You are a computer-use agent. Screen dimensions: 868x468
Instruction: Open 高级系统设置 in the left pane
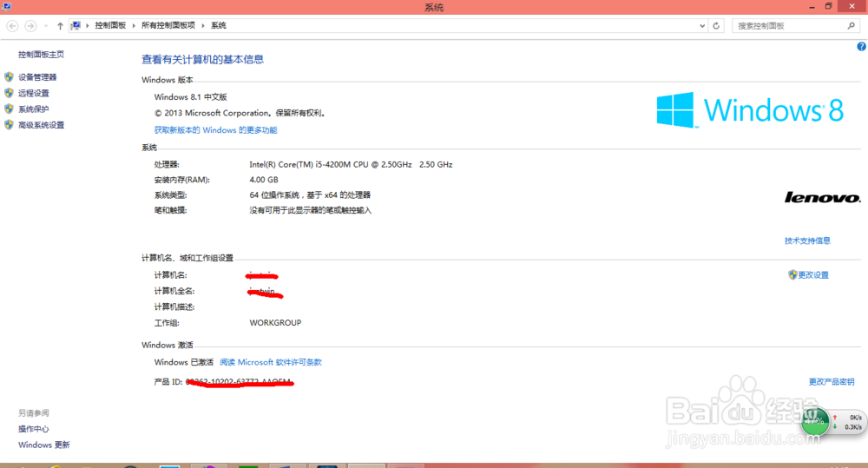(x=41, y=125)
